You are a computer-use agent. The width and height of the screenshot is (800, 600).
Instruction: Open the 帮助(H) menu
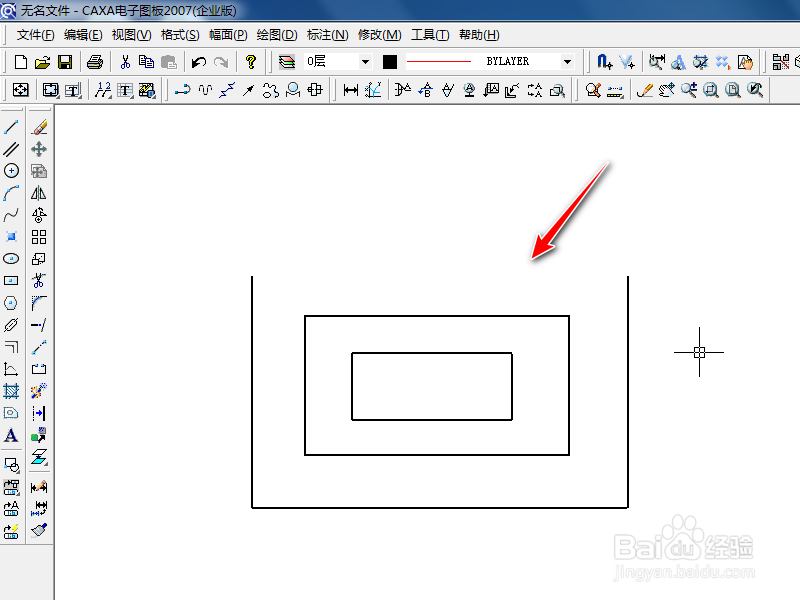click(x=479, y=35)
